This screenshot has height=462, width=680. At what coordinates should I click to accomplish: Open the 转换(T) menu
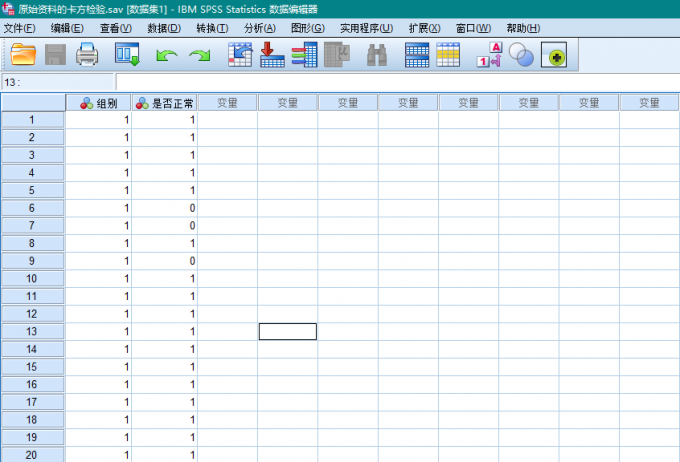tap(212, 28)
